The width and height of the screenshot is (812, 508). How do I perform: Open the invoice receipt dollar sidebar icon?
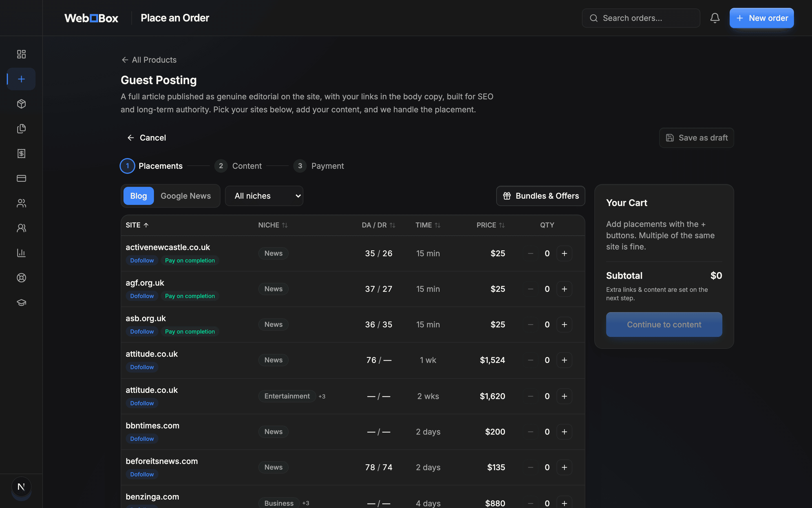(x=21, y=154)
